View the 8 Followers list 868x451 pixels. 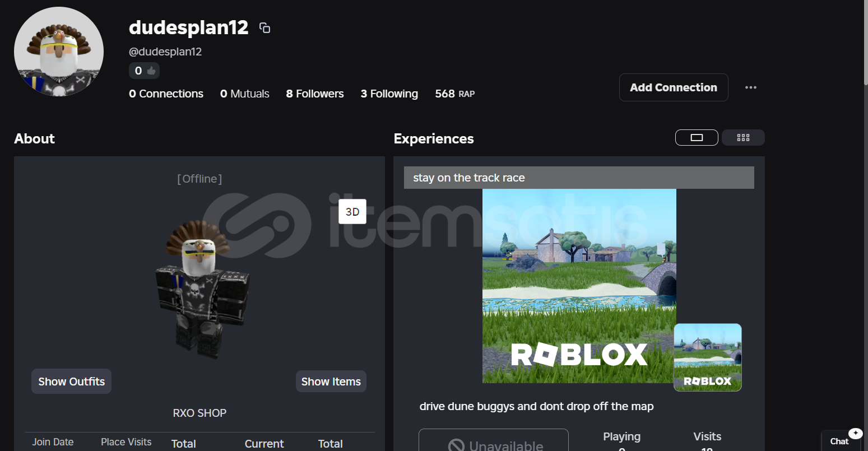click(315, 94)
